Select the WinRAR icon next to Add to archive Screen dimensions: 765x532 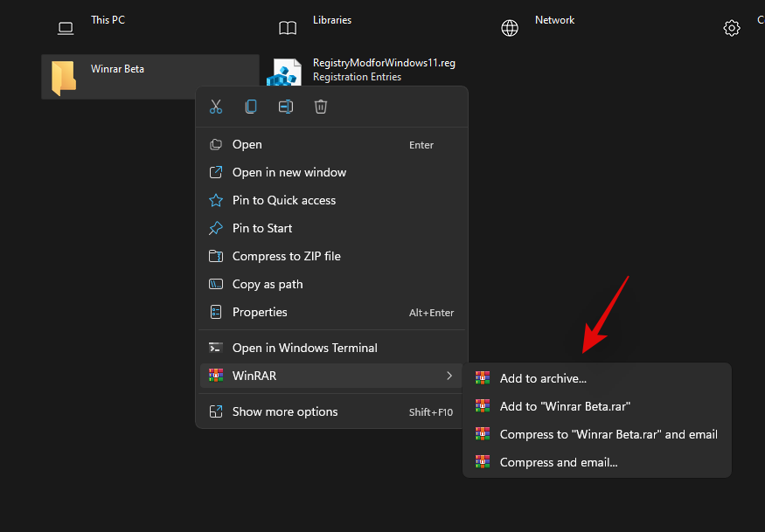(483, 377)
